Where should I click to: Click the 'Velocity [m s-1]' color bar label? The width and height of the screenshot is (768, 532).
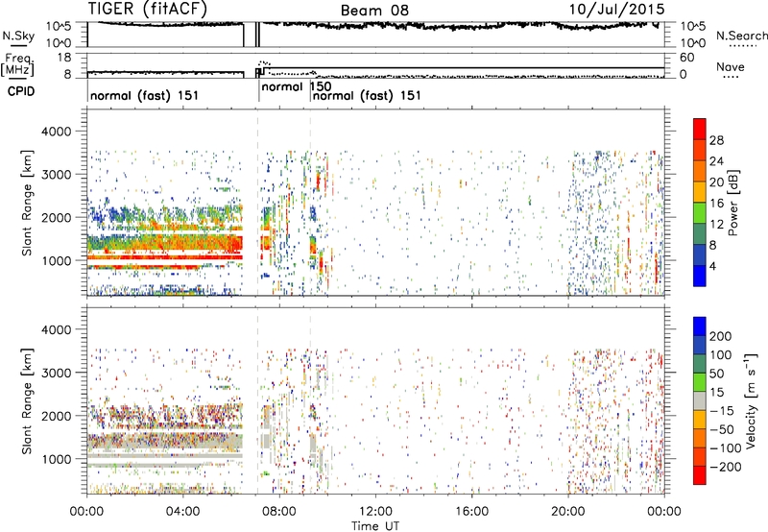(751, 400)
